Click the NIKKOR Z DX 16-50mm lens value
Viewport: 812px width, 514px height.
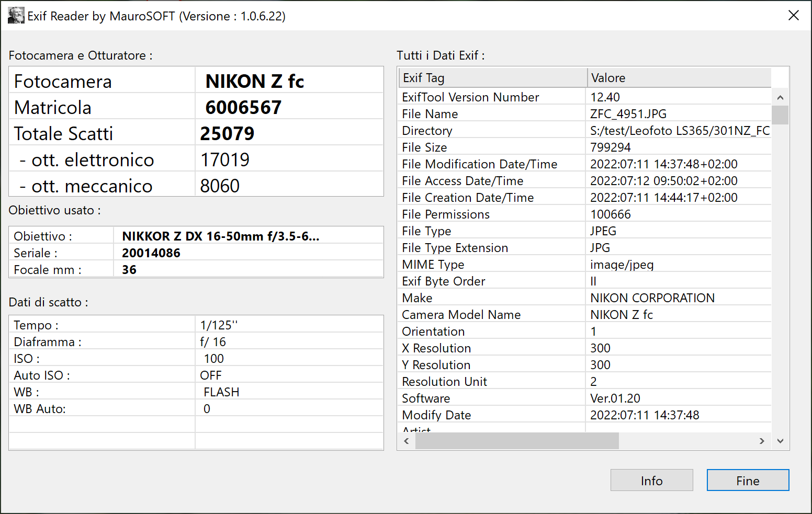pyautogui.click(x=220, y=236)
